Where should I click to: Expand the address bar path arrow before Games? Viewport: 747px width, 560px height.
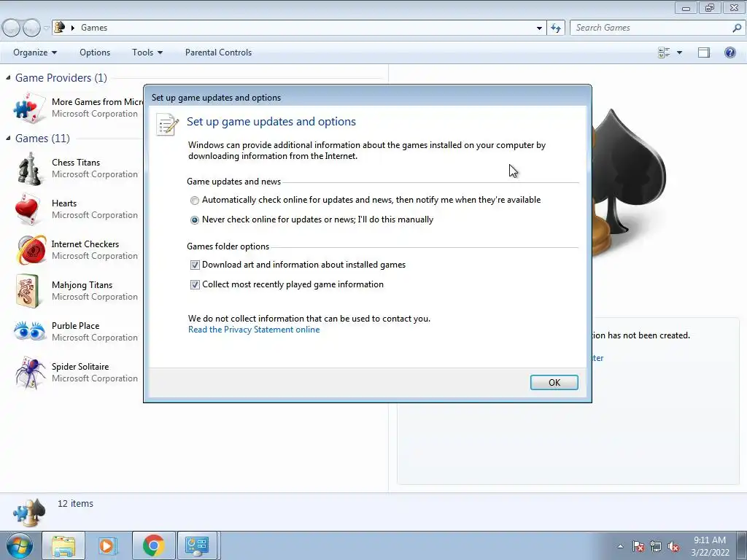pyautogui.click(x=73, y=28)
